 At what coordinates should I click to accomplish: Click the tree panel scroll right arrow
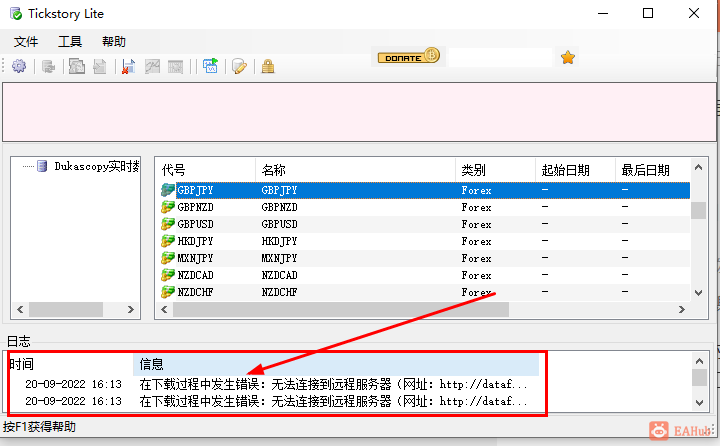(x=131, y=310)
